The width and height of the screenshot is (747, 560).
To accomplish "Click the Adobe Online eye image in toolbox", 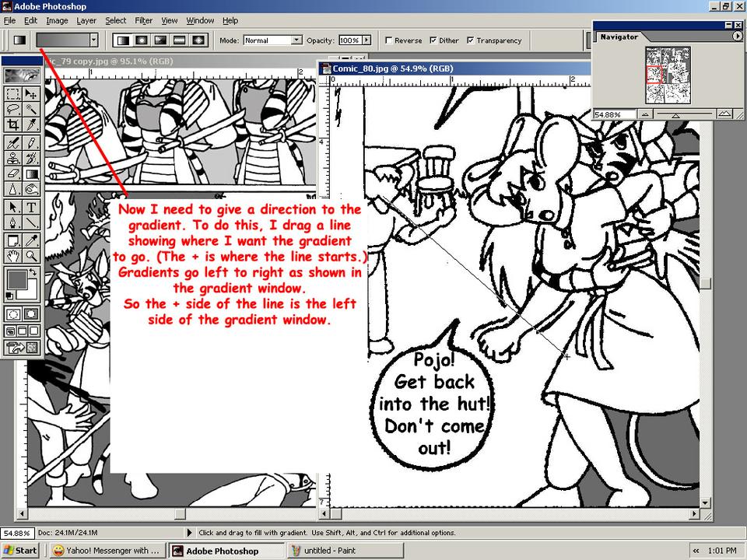I will coord(22,75).
